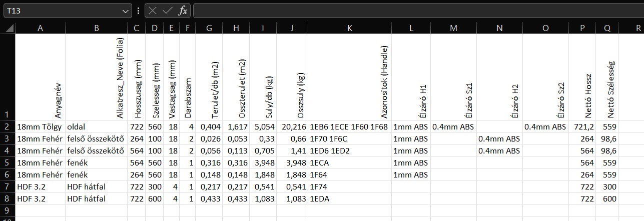Select column A header
This screenshot has height=221, width=644.
coord(40,28)
